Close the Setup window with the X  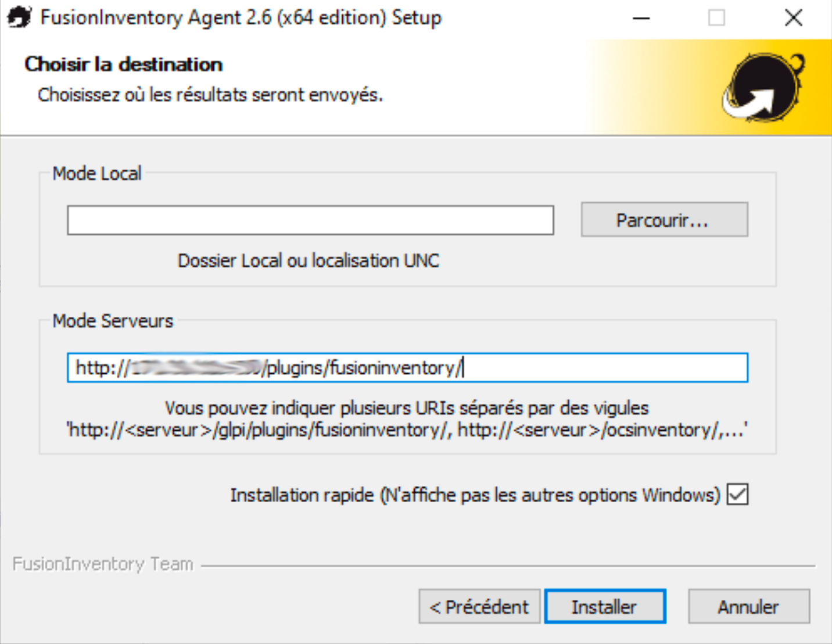tap(793, 18)
